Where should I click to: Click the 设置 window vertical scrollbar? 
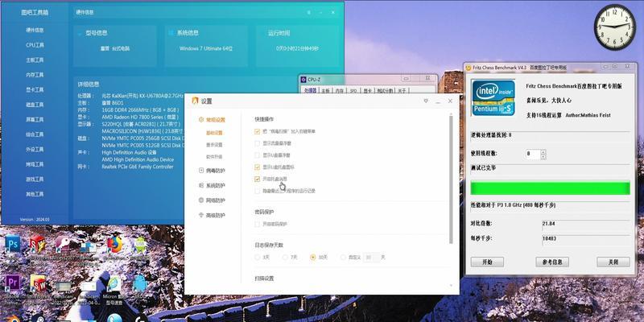coord(451,179)
